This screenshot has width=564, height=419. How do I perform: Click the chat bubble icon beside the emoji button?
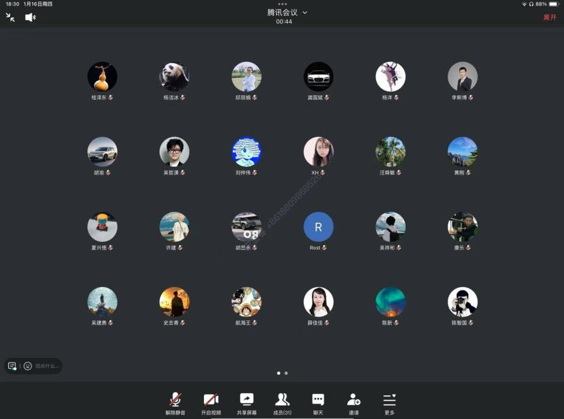(12, 366)
